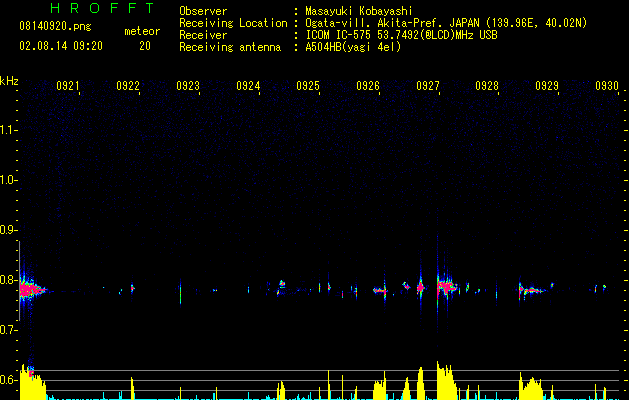Click the HROFFT title text
This screenshot has width=629, height=400.
pyautogui.click(x=102, y=8)
